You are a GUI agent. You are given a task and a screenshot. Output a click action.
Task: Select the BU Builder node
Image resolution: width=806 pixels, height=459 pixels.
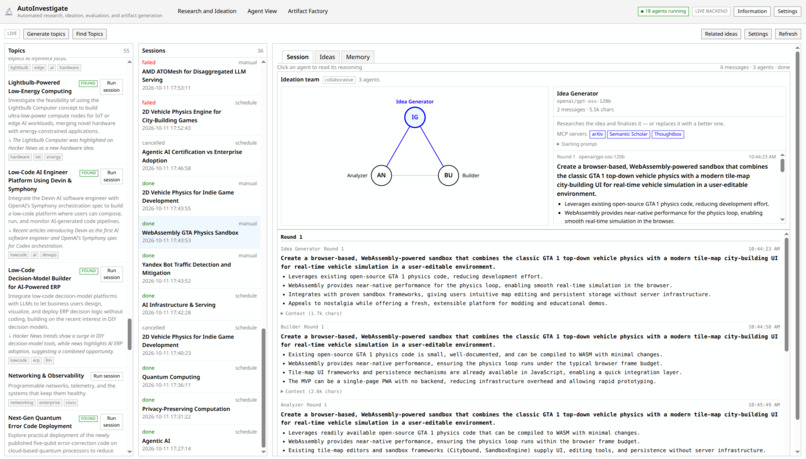point(448,175)
